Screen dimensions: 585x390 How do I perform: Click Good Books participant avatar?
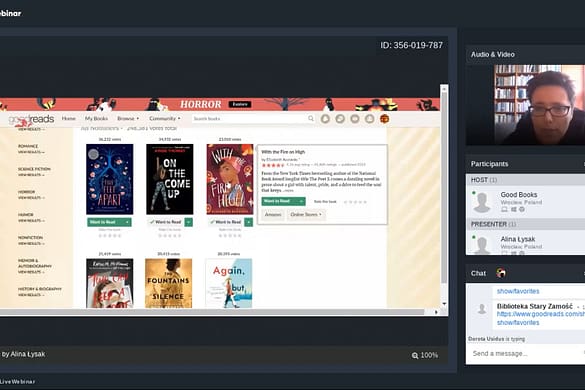click(482, 202)
